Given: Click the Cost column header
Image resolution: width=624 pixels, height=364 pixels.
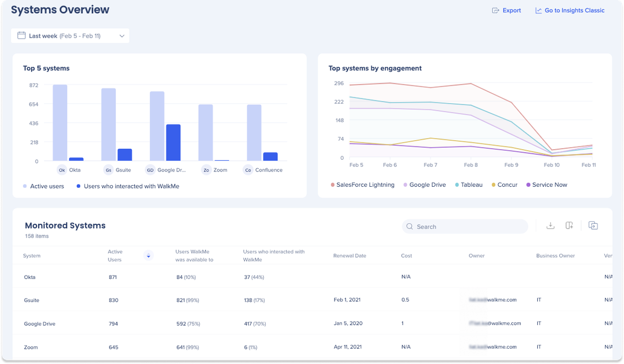Looking at the screenshot, I should coord(406,256).
